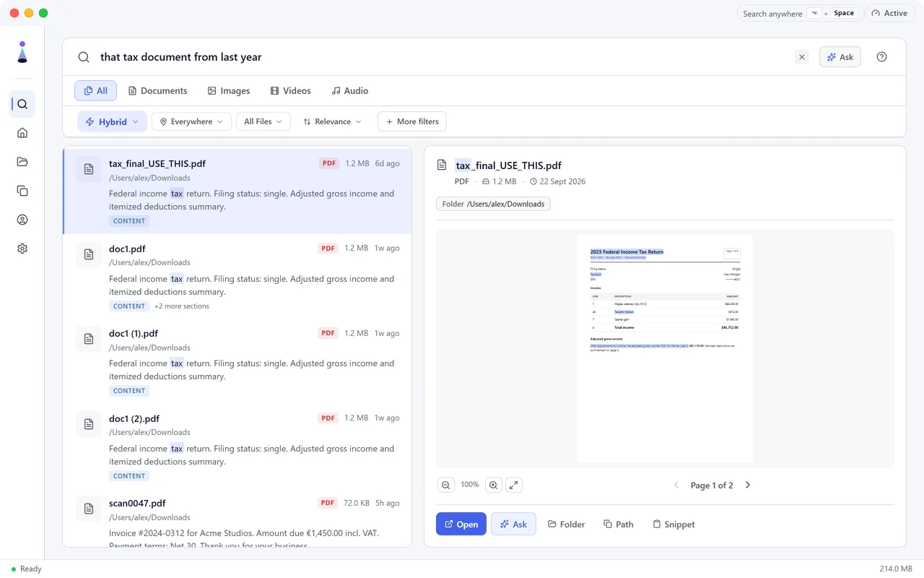Open the folders sidebar icon
Viewport: 924px width, 578px height.
22,162
